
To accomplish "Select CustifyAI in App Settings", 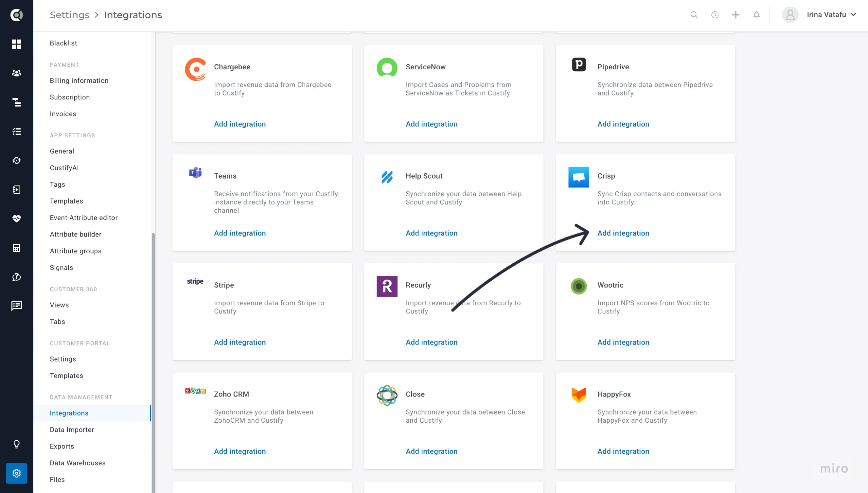I will 64,168.
